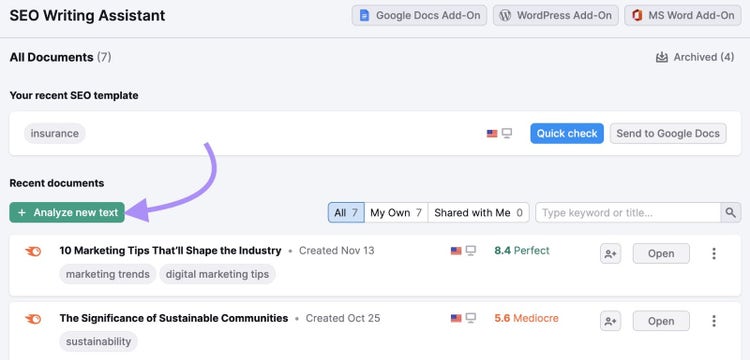The image size is (750, 360).
Task: Click the MS Office logo icon
Action: [x=637, y=15]
